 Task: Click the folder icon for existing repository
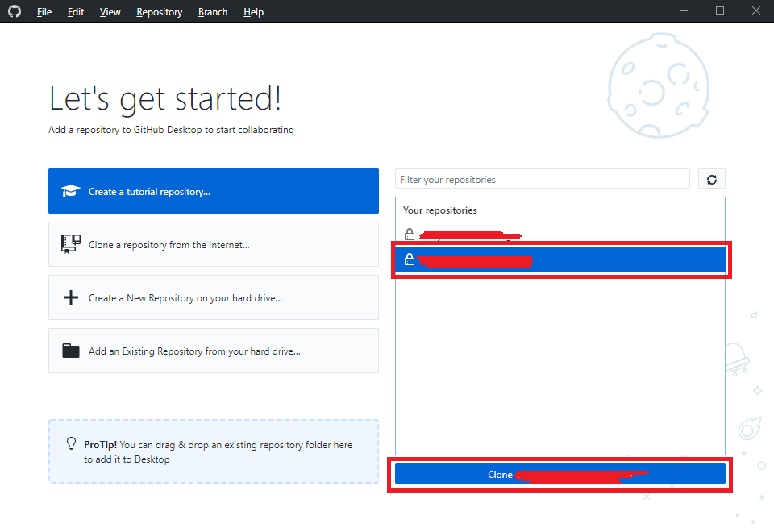pyautogui.click(x=71, y=351)
